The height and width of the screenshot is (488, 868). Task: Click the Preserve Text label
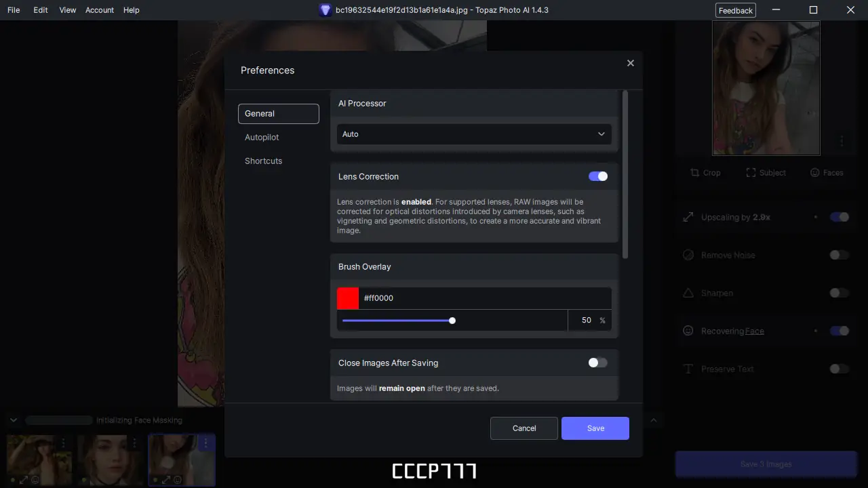728,369
